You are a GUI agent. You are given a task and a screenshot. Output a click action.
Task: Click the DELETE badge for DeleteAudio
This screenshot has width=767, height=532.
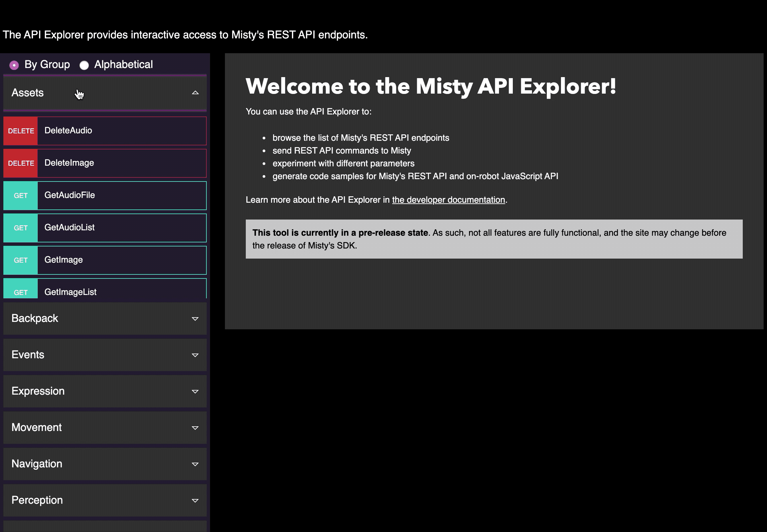click(20, 131)
